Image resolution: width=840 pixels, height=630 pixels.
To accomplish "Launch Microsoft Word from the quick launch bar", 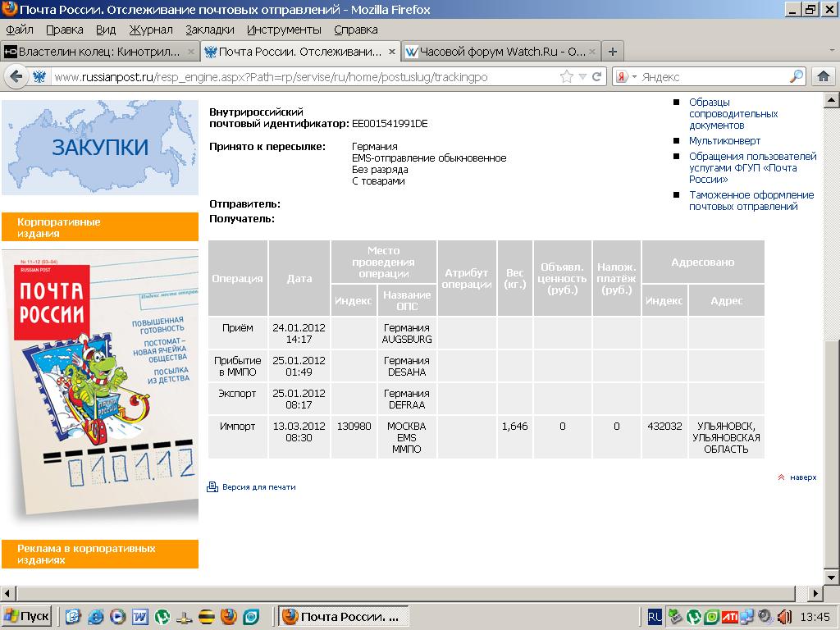I will 139,616.
